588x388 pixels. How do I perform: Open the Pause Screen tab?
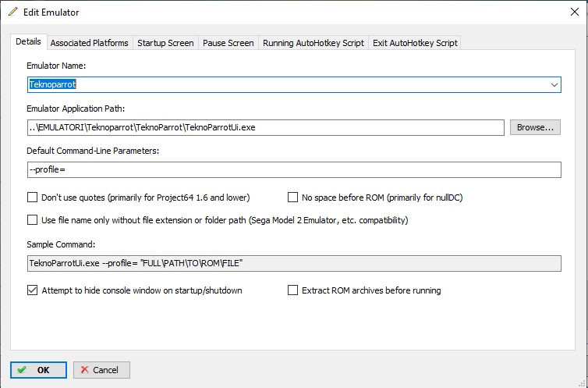coord(228,43)
